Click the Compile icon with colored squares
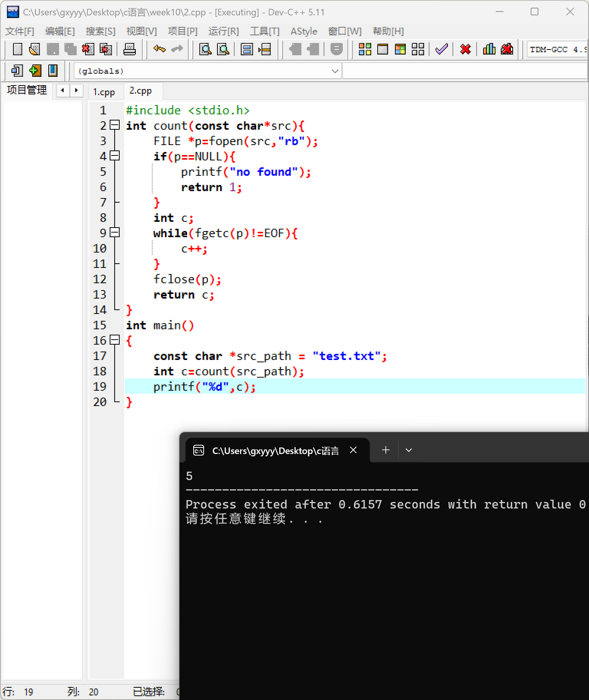This screenshot has width=589, height=700. click(x=365, y=49)
